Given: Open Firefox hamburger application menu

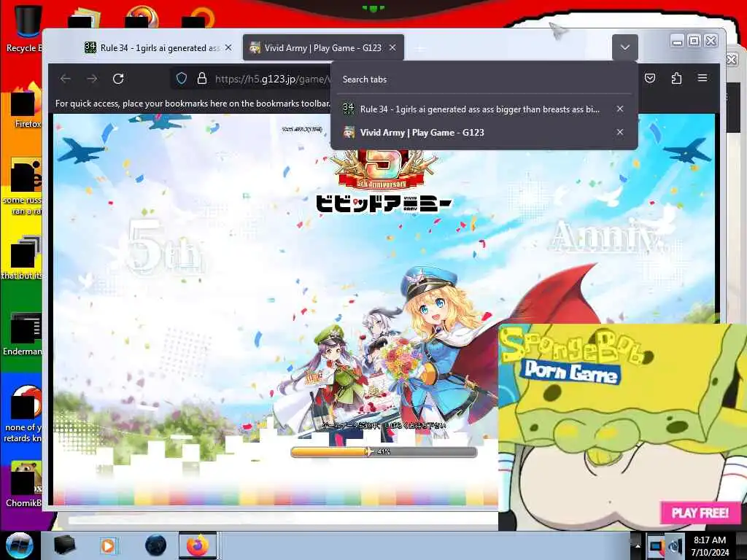Looking at the screenshot, I should [x=703, y=78].
